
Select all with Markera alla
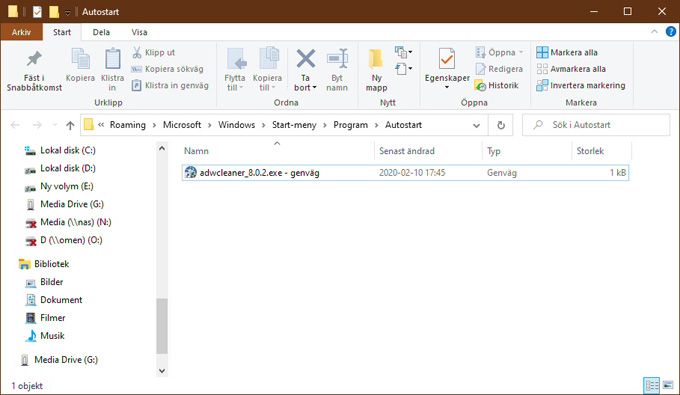[567, 52]
